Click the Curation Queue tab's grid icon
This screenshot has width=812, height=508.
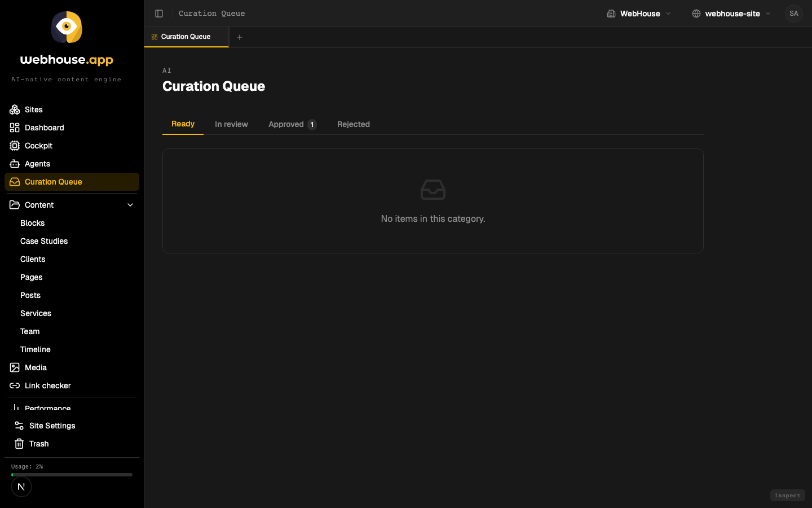(x=155, y=37)
